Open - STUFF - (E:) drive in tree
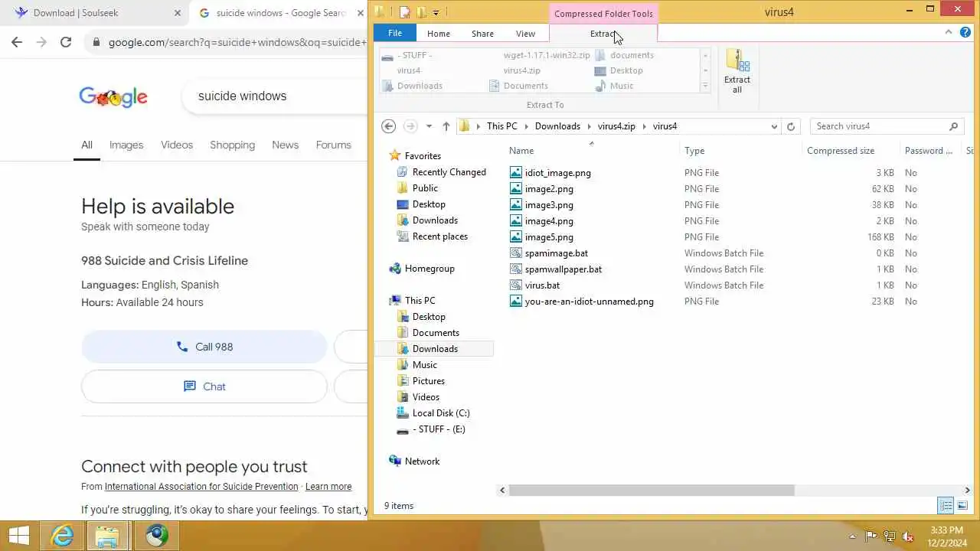 (x=439, y=429)
